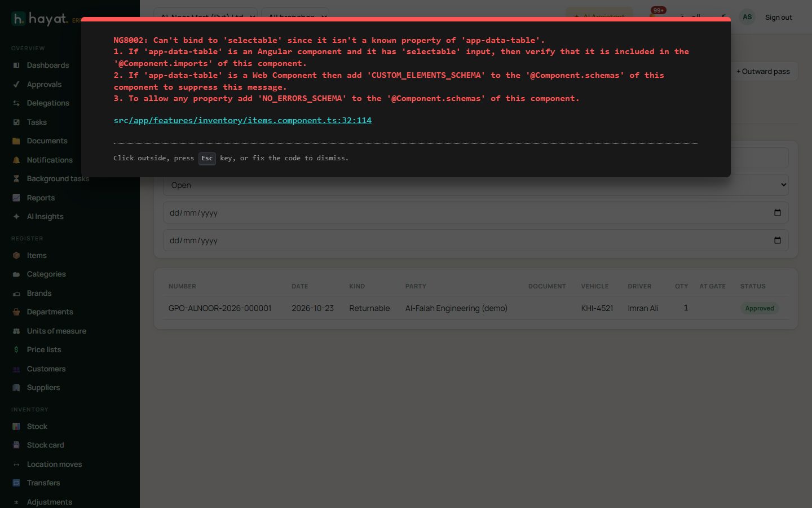The image size is (812, 508).
Task: Open the Stock menu item
Action: (37, 427)
